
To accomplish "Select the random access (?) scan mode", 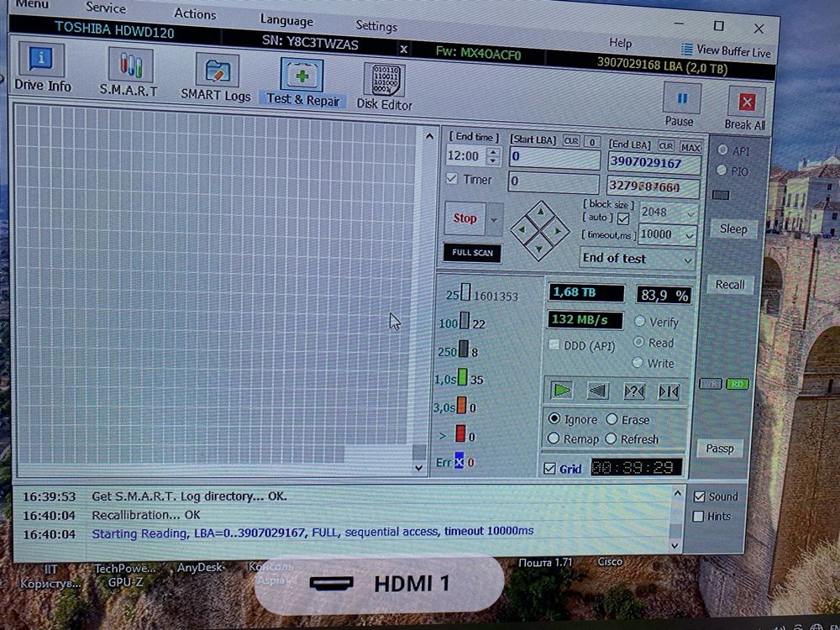I will 634,391.
